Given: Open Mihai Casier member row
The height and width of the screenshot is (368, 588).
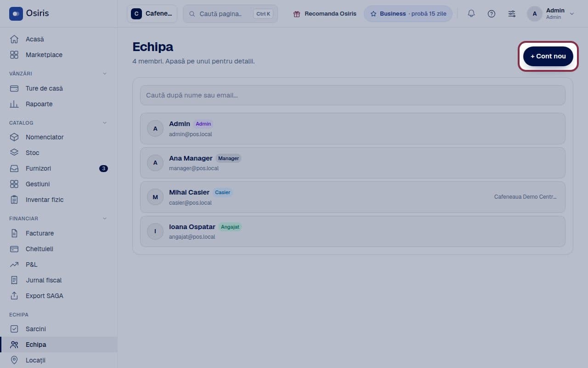Looking at the screenshot, I should pyautogui.click(x=353, y=197).
